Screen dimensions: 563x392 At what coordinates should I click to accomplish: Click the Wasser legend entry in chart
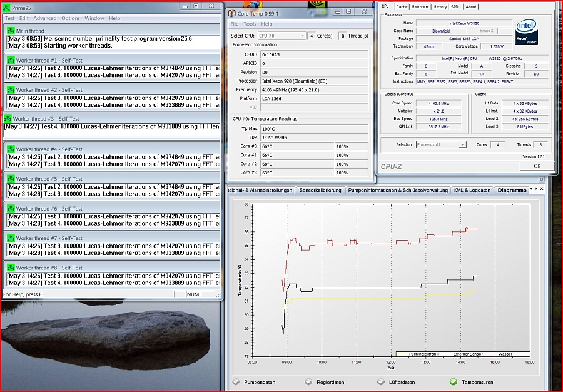(x=500, y=354)
